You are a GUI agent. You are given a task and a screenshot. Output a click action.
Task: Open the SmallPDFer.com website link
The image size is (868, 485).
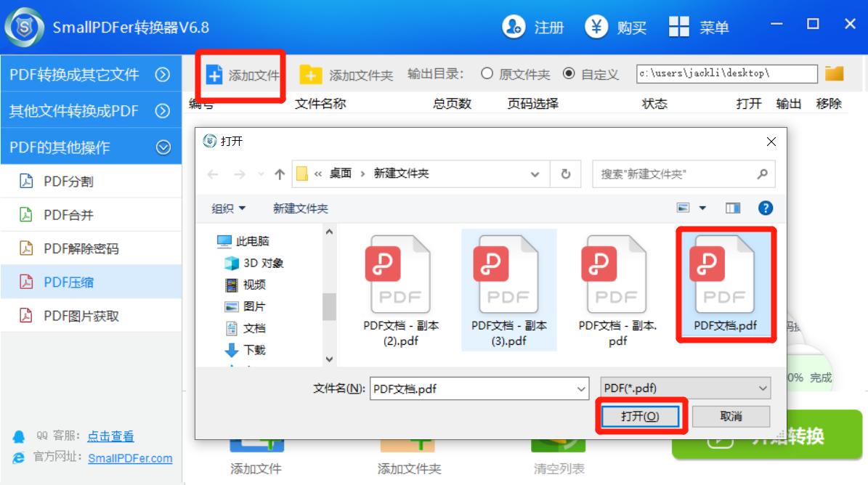(130, 458)
